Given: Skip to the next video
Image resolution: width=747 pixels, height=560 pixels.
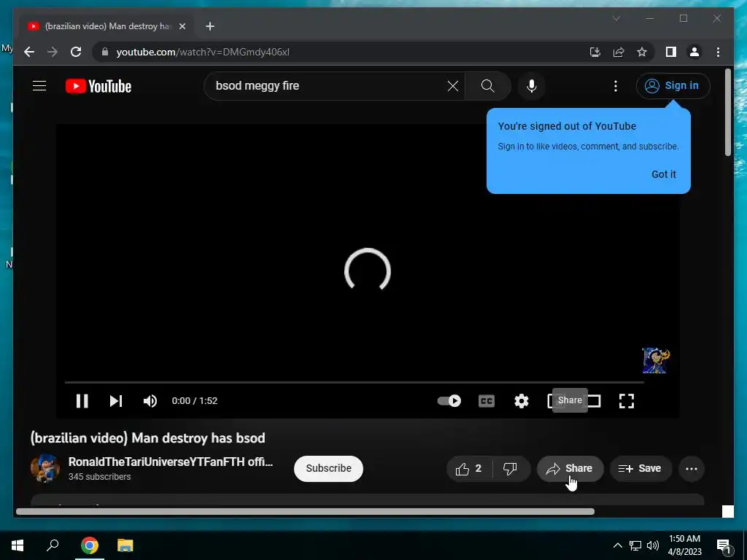Looking at the screenshot, I should coord(116,401).
